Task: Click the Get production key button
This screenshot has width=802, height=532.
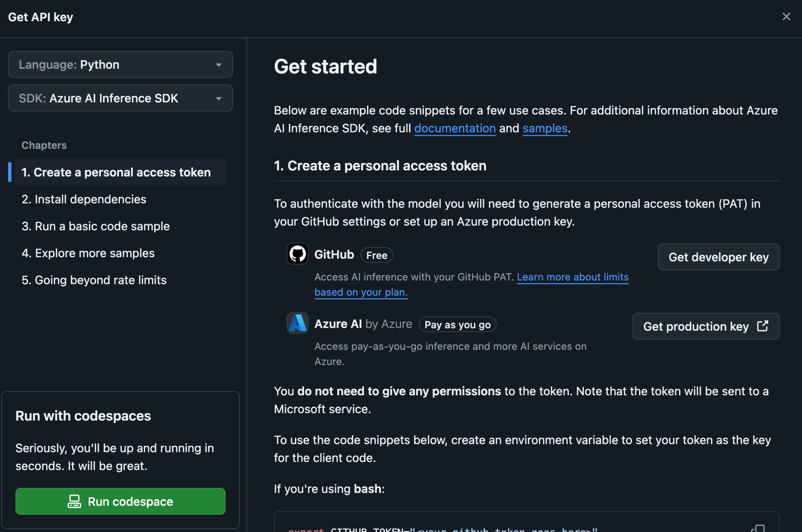Action: point(705,326)
